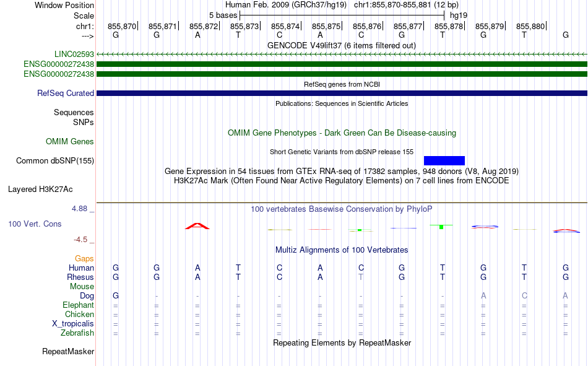The height and width of the screenshot is (366, 588).
Task: Click the chr1:855,870-855,881 position text
Action: [x=406, y=5]
